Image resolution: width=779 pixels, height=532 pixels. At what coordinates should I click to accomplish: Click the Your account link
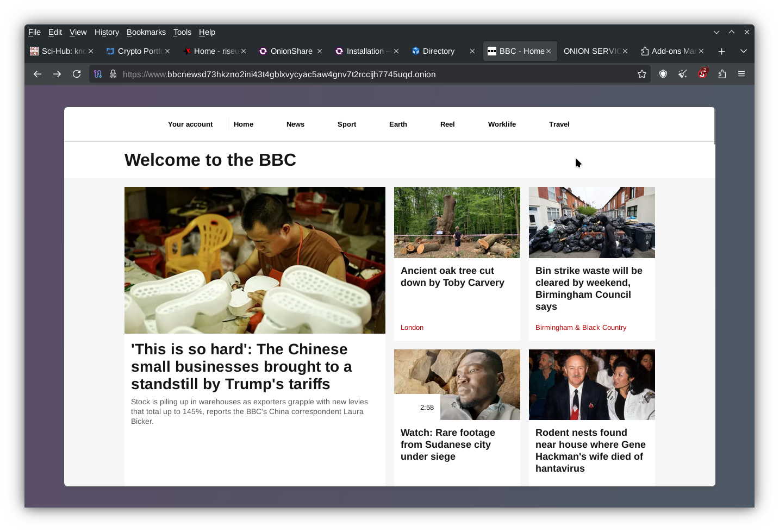tap(190, 124)
